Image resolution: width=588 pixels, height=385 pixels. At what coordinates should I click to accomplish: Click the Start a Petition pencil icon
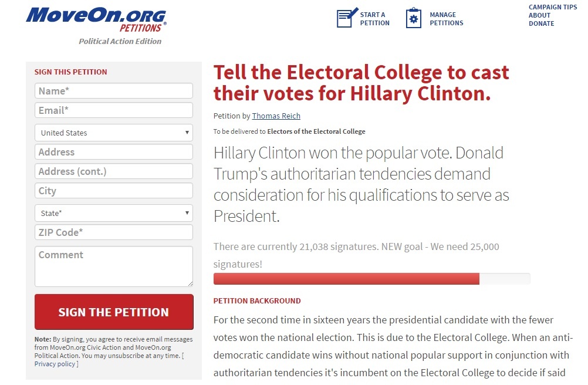tap(347, 18)
